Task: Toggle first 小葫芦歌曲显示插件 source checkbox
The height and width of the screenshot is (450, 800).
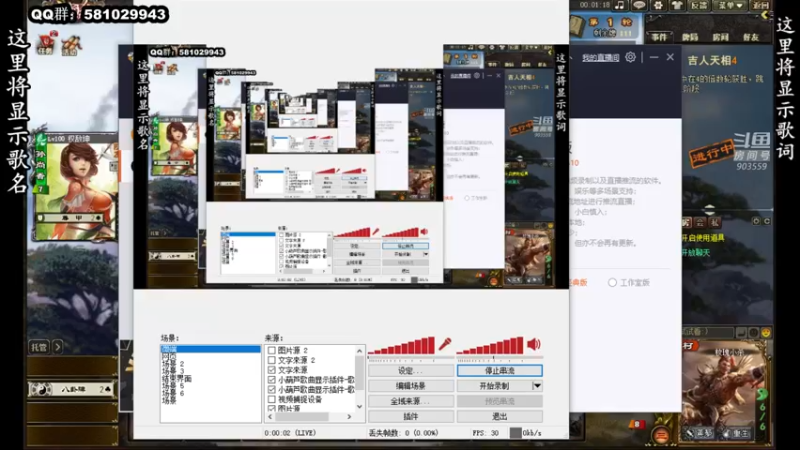Action: (x=272, y=380)
